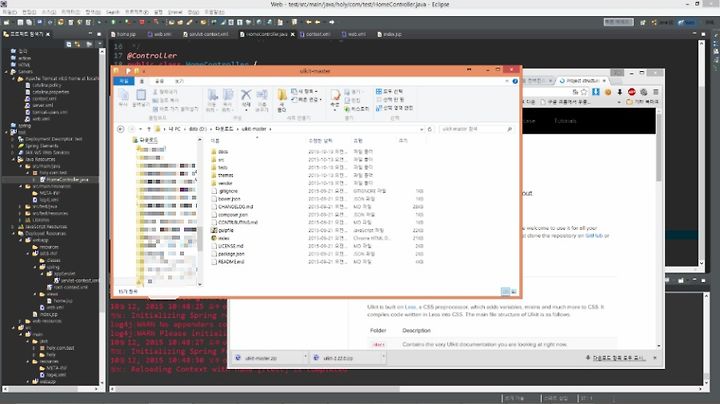Click the Eclipse toolbar forward arrow icon
This screenshot has width=720, height=404.
click(332, 22)
